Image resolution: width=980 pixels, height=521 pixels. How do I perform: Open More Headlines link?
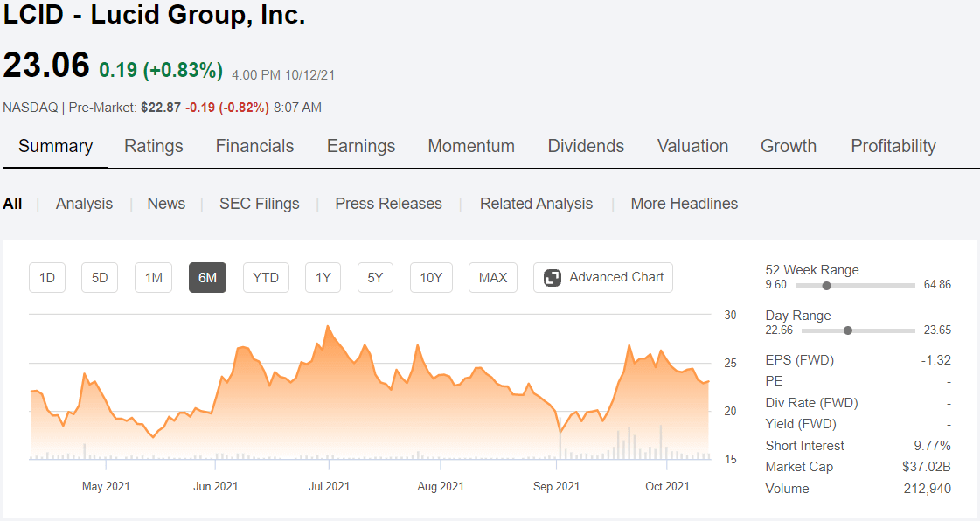[685, 204]
